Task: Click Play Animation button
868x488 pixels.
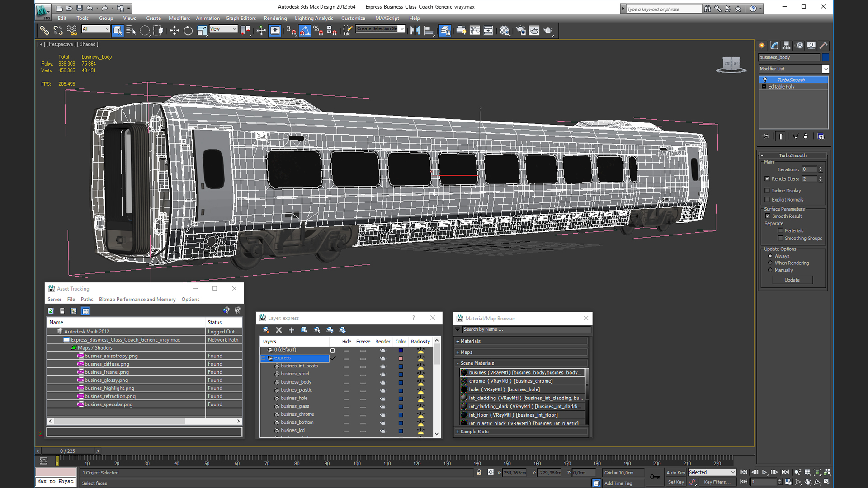Action: point(765,472)
